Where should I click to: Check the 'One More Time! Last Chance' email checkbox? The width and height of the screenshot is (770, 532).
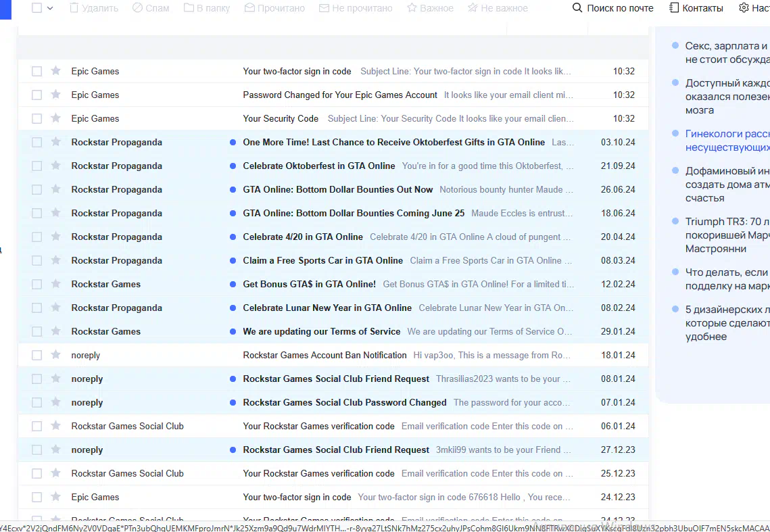37,143
